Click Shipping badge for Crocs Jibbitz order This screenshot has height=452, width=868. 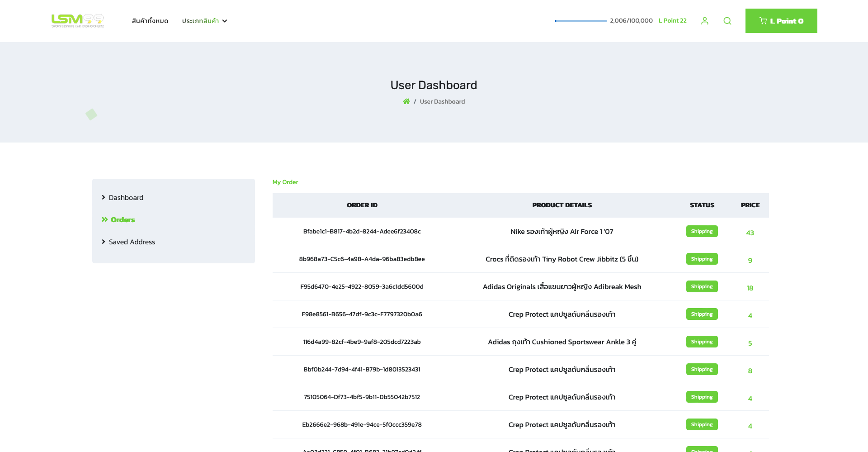click(701, 259)
